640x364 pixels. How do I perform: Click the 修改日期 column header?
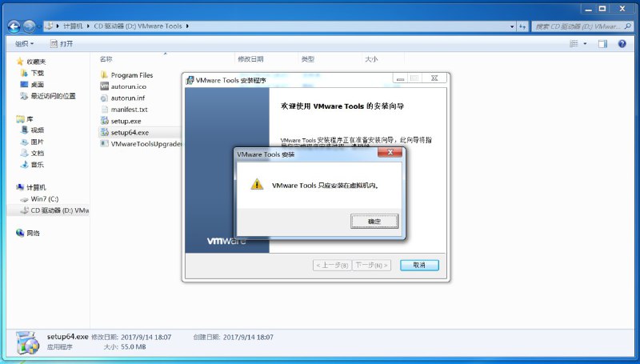pos(250,59)
